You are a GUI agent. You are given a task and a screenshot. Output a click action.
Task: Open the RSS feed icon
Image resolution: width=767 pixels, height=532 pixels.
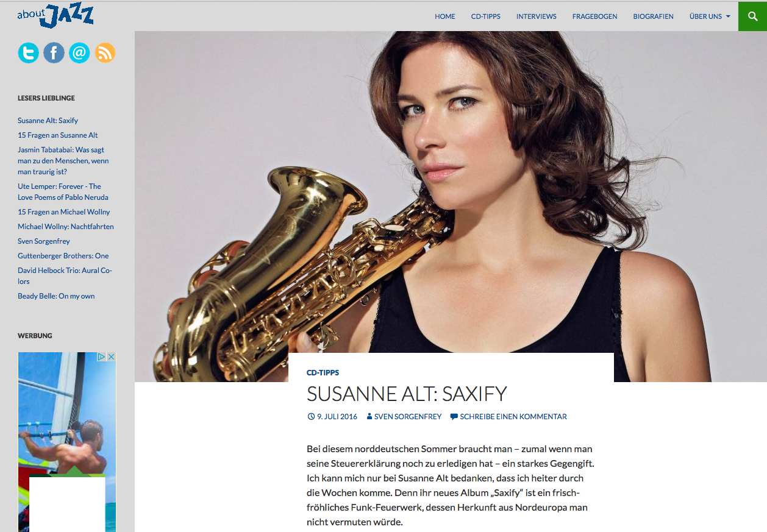105,53
